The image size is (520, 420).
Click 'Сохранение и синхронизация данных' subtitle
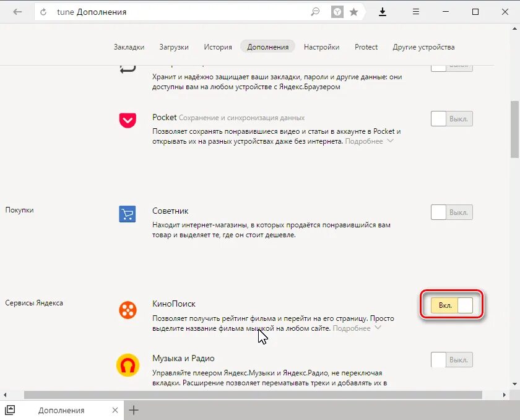242,118
